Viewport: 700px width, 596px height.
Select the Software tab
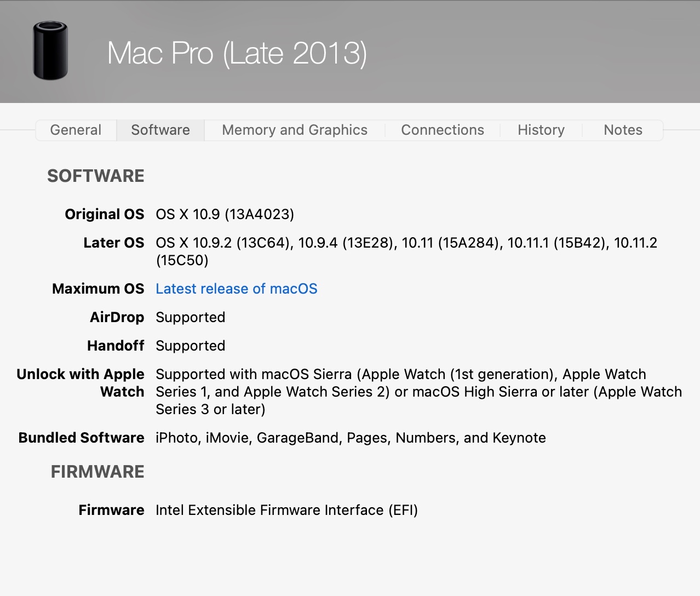(x=160, y=130)
